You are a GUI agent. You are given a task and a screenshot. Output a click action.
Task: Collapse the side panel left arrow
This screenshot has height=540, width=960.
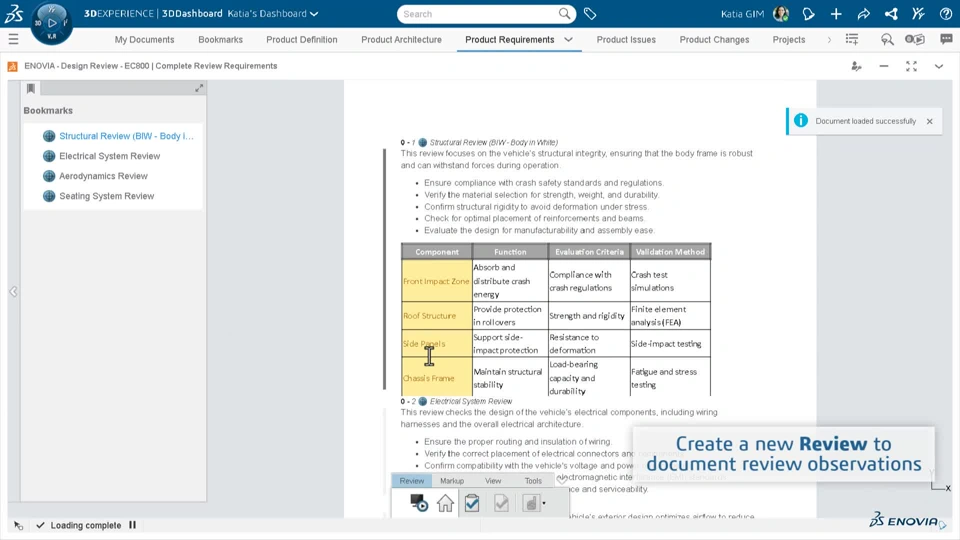click(13, 291)
